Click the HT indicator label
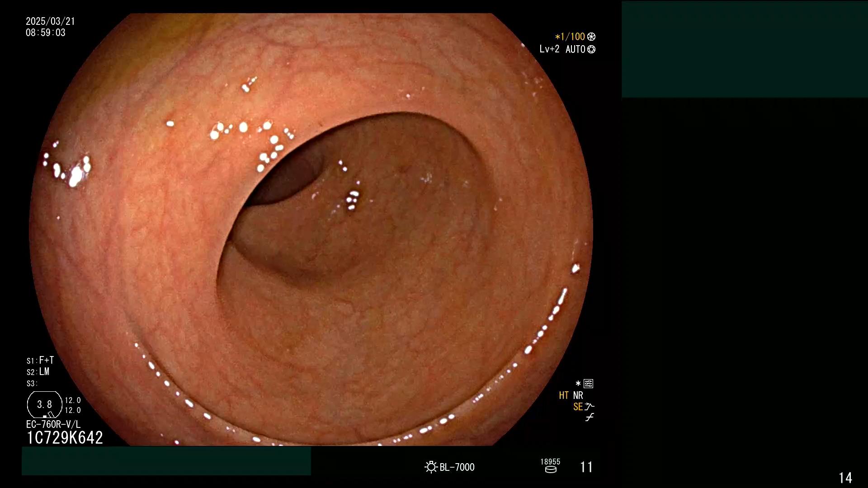 click(x=564, y=395)
